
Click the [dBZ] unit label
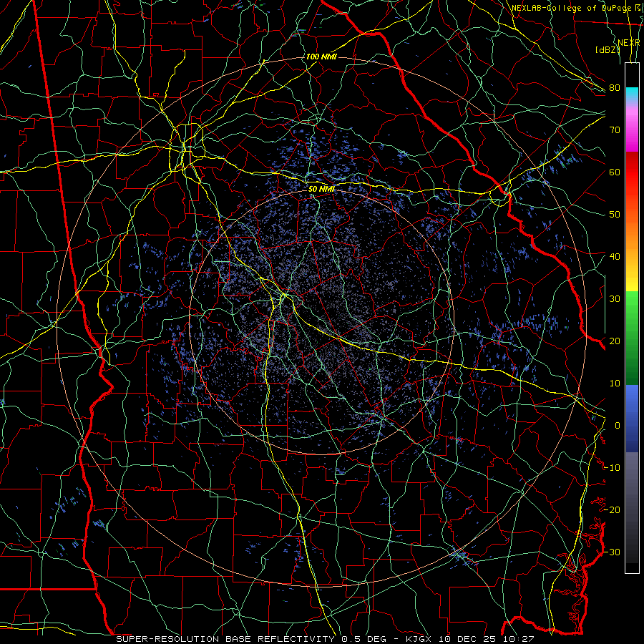tap(608, 50)
